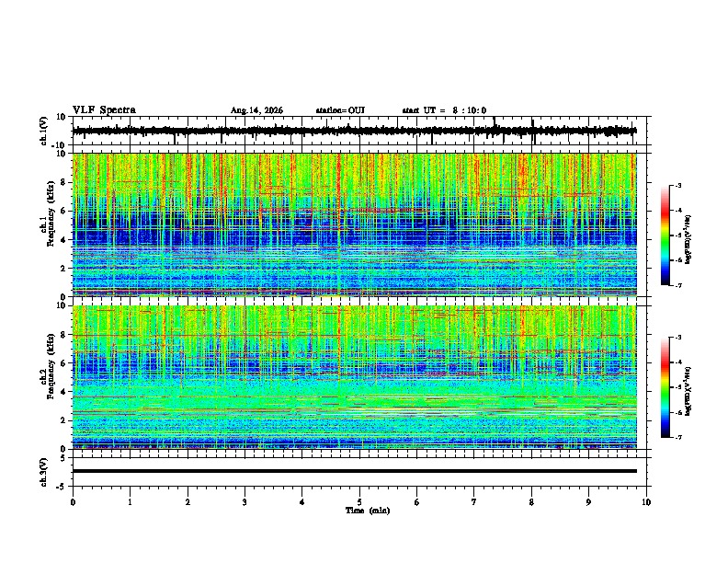This screenshot has height=563, width=728.
Task: Select the date text "Aug.14, 2026"
Action: coord(256,110)
